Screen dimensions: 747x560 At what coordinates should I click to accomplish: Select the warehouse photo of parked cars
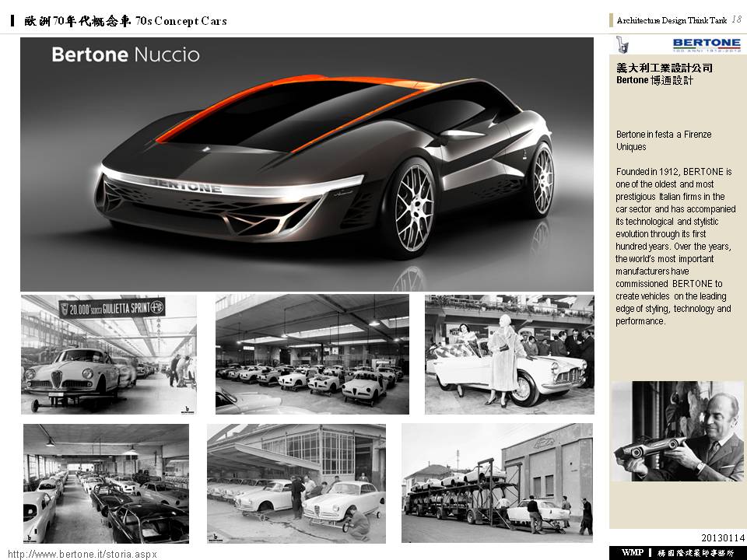click(x=106, y=483)
